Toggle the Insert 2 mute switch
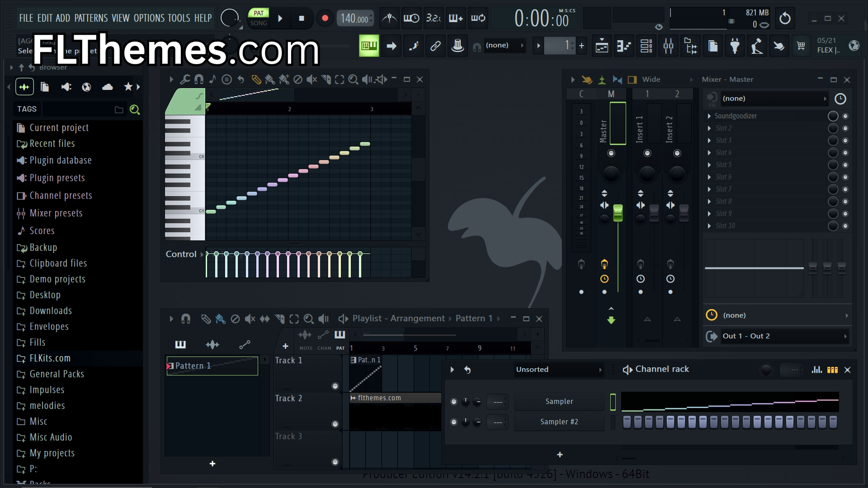The image size is (868, 488). point(677,153)
